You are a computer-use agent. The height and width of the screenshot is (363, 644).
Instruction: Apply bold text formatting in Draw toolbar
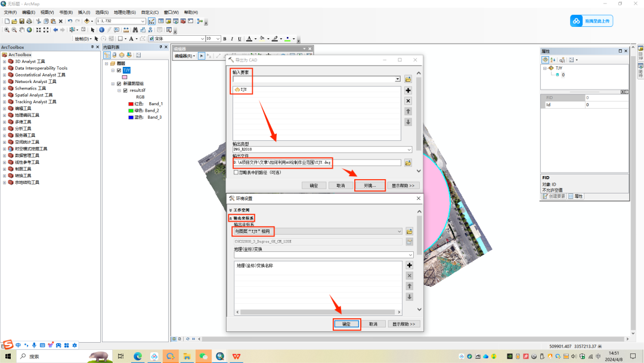pyautogui.click(x=225, y=39)
